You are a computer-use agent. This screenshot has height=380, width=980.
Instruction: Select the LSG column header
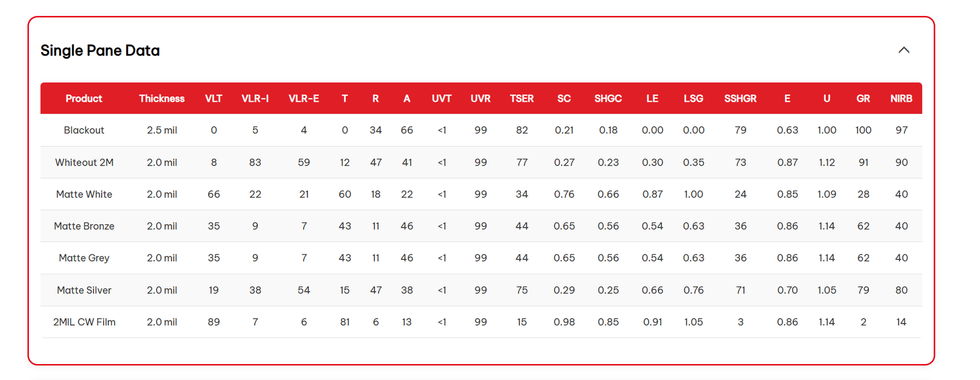tap(693, 99)
